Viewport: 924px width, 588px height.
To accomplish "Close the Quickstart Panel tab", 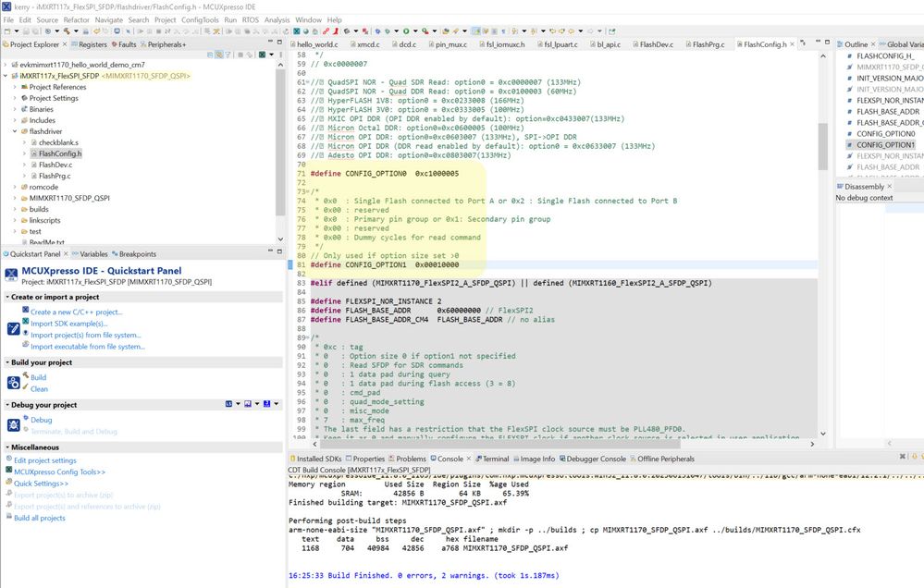I will click(x=66, y=254).
